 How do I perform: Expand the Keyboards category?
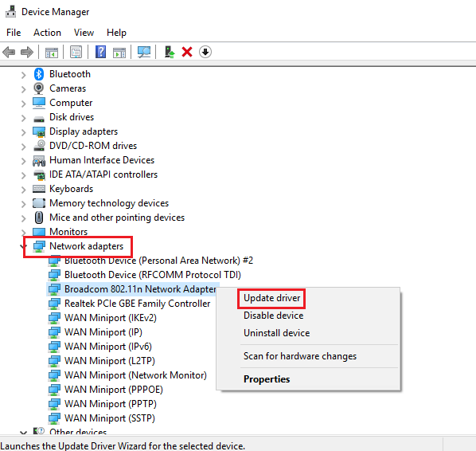pos(23,190)
